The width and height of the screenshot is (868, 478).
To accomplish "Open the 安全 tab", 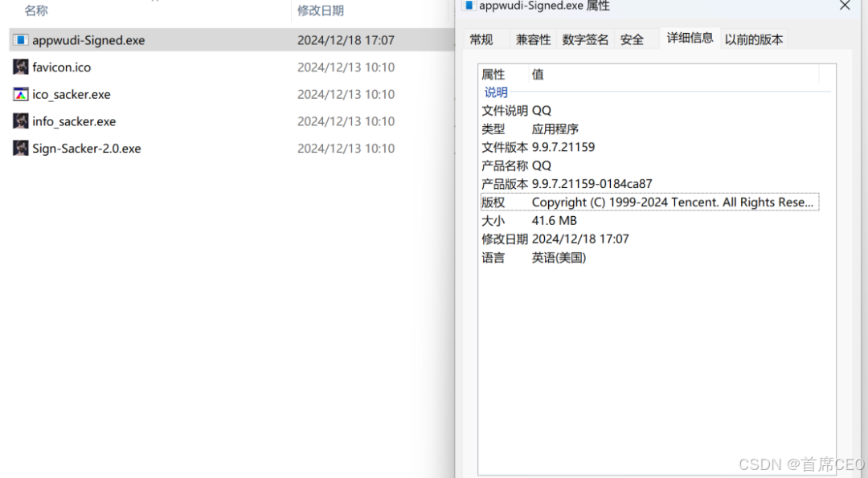I will tap(632, 39).
